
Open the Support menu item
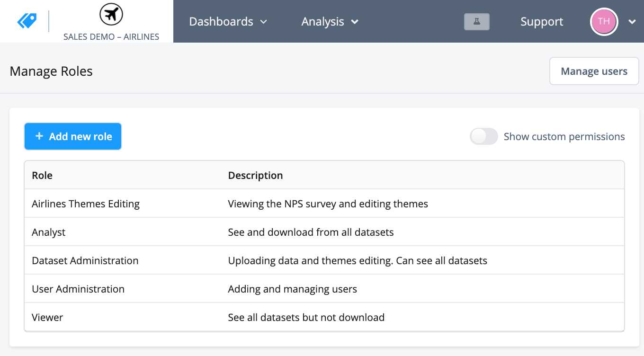tap(542, 22)
